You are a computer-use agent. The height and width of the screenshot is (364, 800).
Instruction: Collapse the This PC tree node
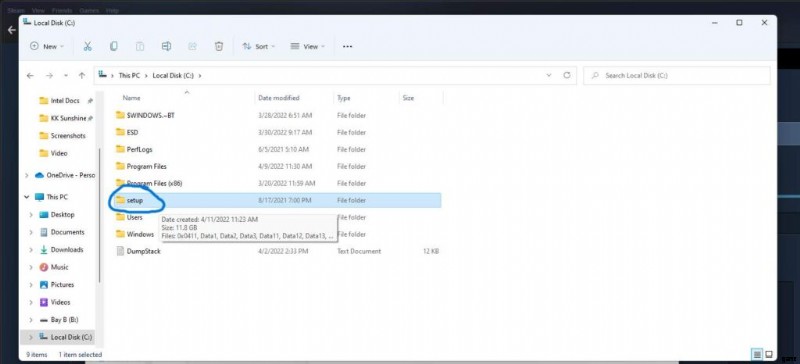tap(27, 197)
